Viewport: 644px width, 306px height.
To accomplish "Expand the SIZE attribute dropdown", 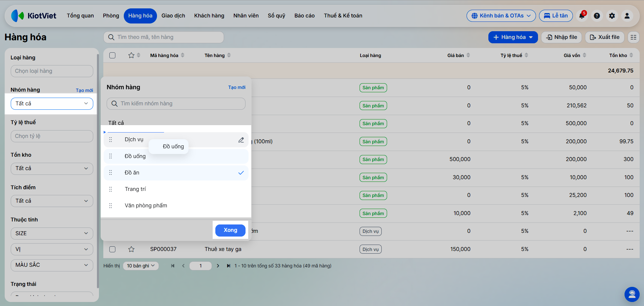I will [52, 234].
